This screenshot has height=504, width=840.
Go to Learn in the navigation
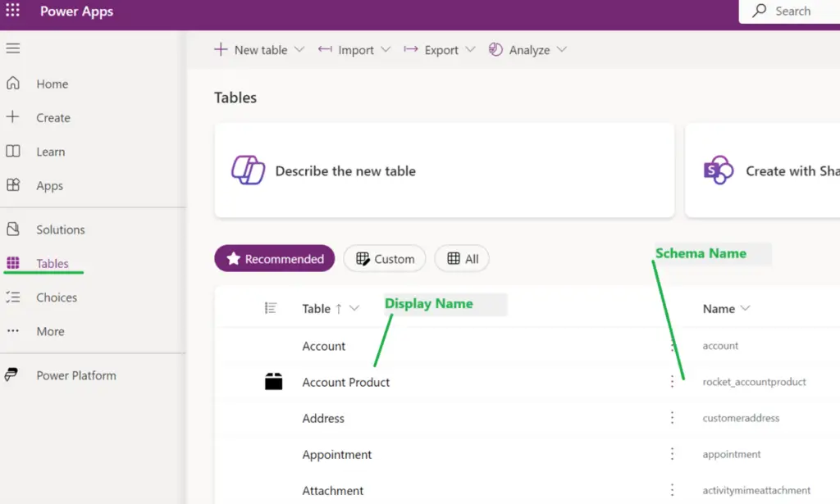tap(50, 152)
